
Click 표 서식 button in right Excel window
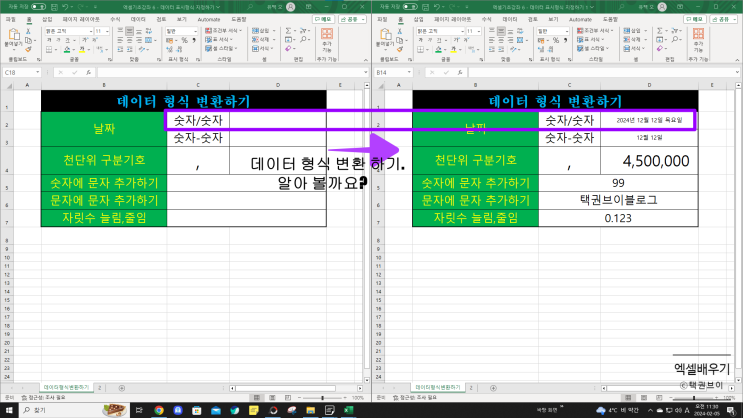click(592, 40)
